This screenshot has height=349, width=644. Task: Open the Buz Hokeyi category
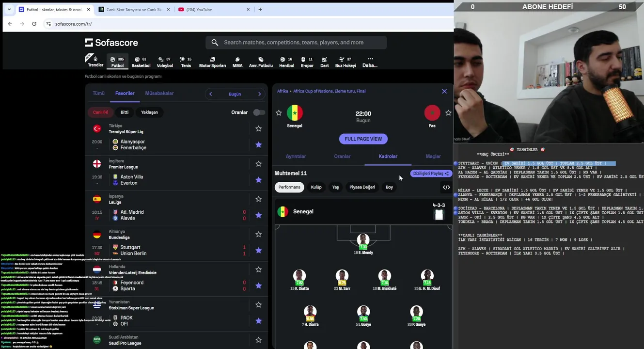tap(346, 62)
